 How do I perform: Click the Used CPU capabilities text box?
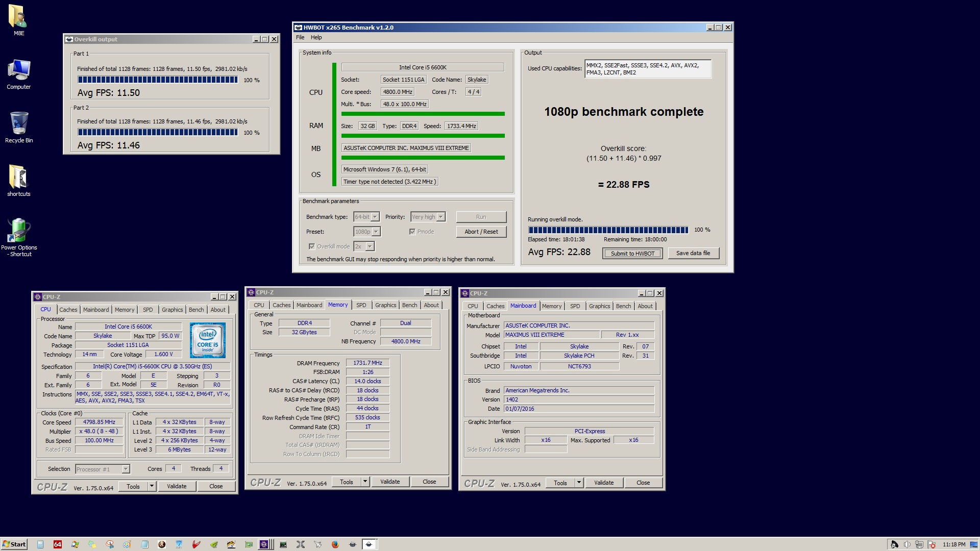648,69
